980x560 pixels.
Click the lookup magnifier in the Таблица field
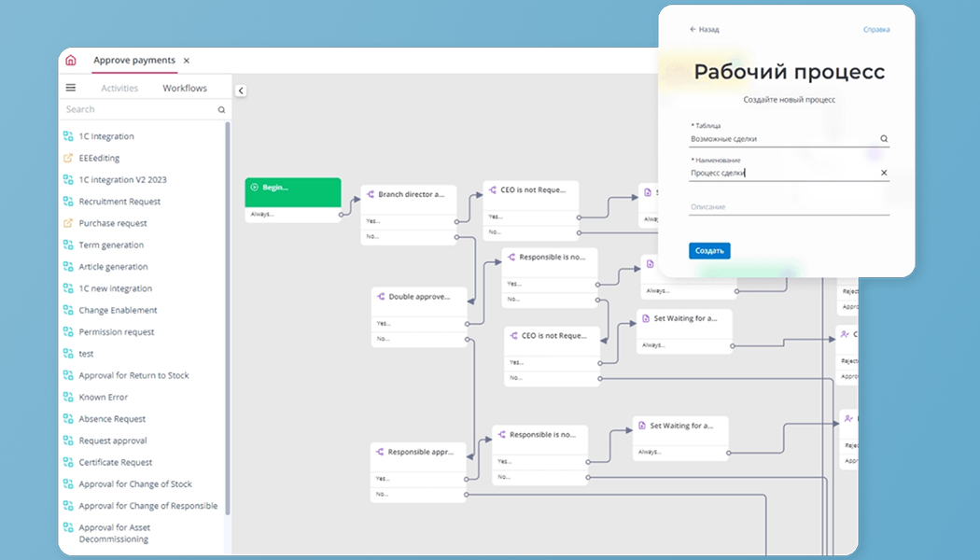[x=883, y=138]
